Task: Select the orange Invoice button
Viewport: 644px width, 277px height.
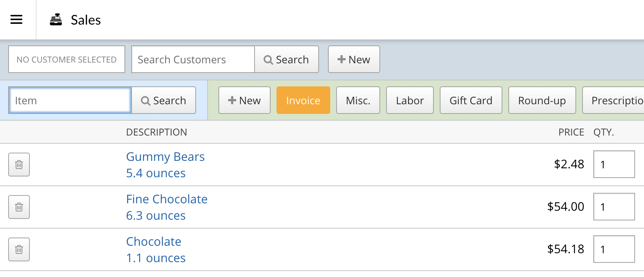Action: (303, 101)
